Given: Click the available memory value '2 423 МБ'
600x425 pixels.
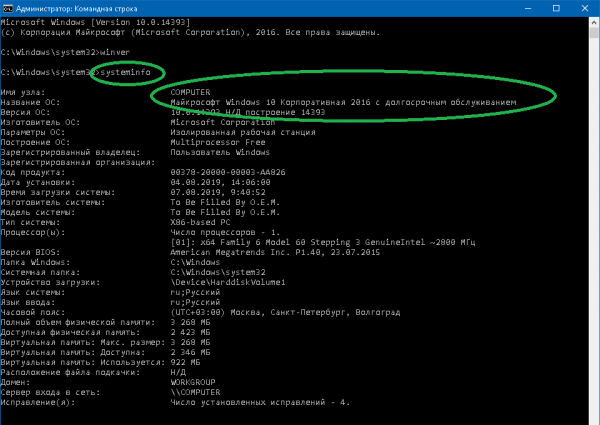Looking at the screenshot, I should tap(190, 332).
